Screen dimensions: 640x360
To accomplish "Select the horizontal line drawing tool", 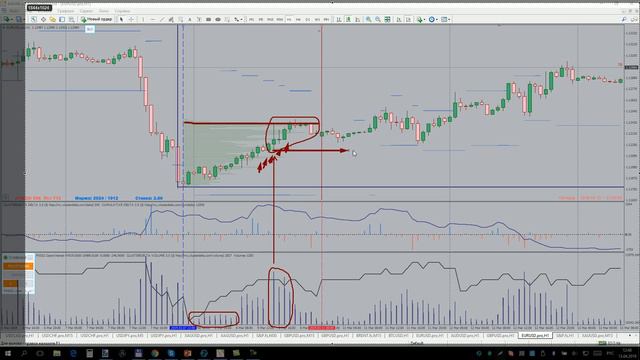I will (x=153, y=19).
